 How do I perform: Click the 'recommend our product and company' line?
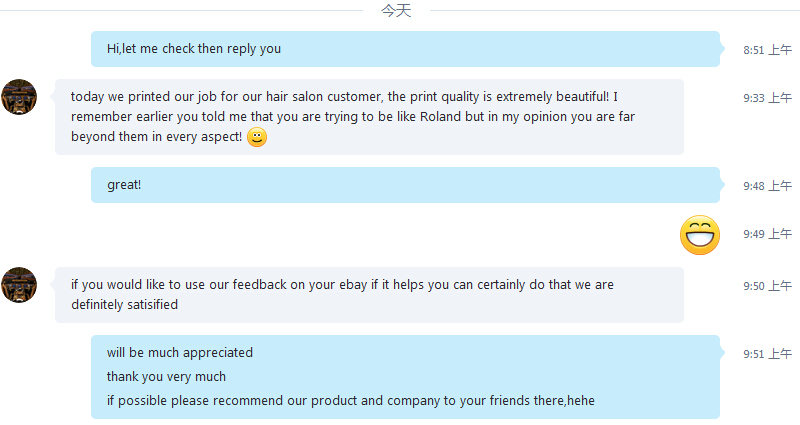tap(350, 401)
